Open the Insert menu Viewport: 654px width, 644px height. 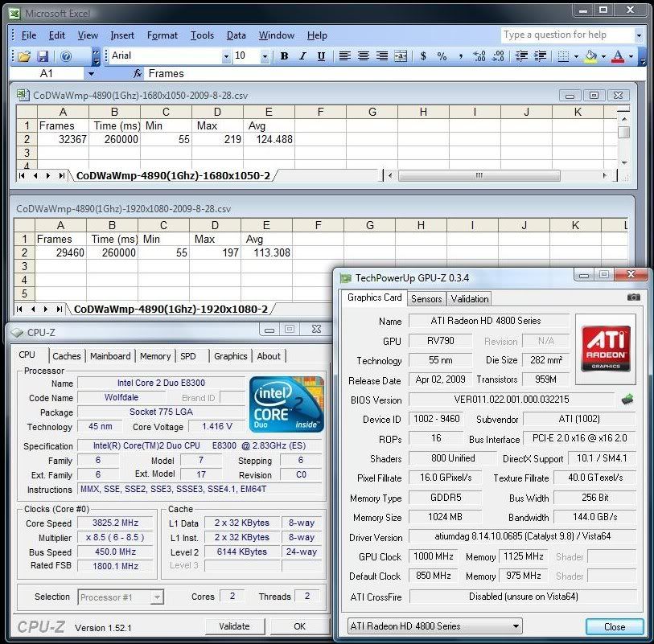[122, 35]
